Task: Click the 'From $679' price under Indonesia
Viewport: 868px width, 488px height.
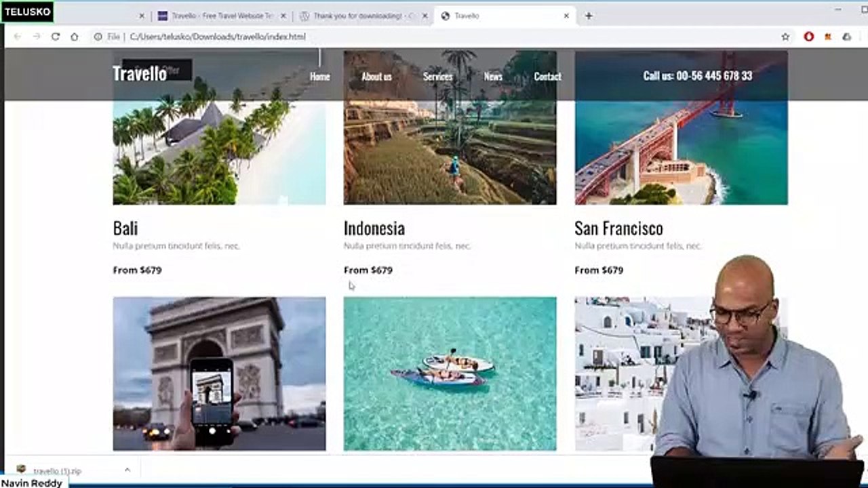Action: (x=368, y=270)
